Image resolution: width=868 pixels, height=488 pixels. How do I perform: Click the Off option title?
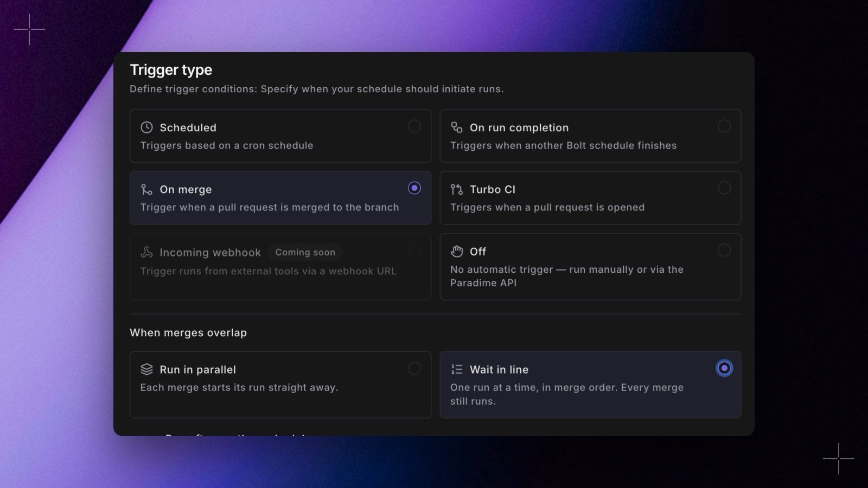(478, 251)
